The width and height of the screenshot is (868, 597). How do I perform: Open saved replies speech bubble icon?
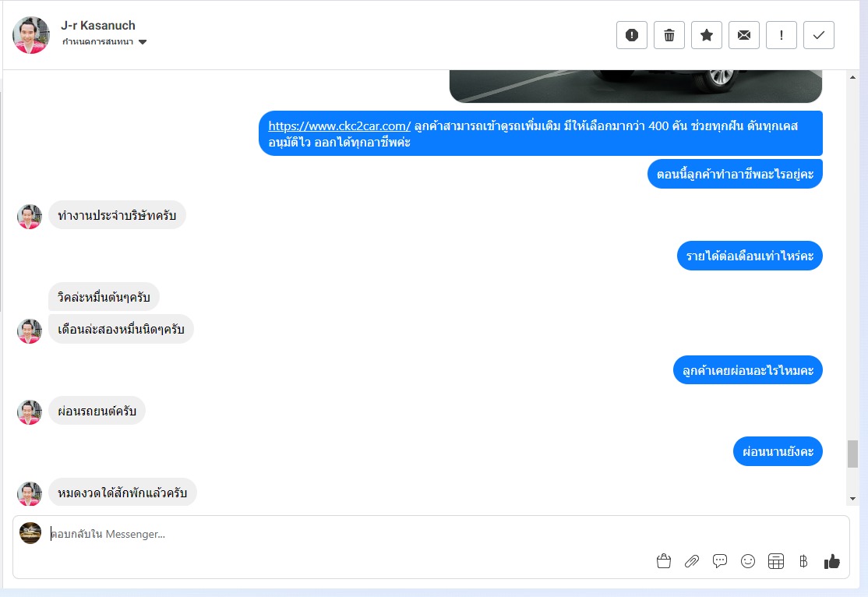720,562
